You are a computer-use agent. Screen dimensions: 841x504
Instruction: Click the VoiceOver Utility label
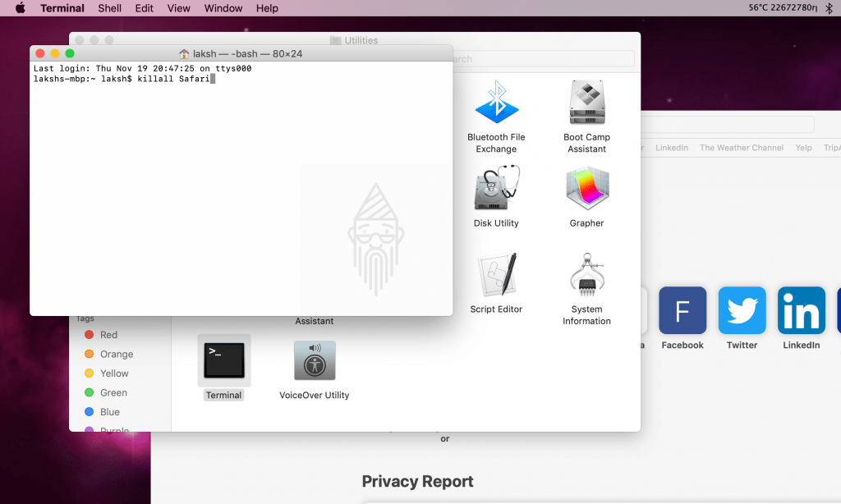tap(315, 395)
